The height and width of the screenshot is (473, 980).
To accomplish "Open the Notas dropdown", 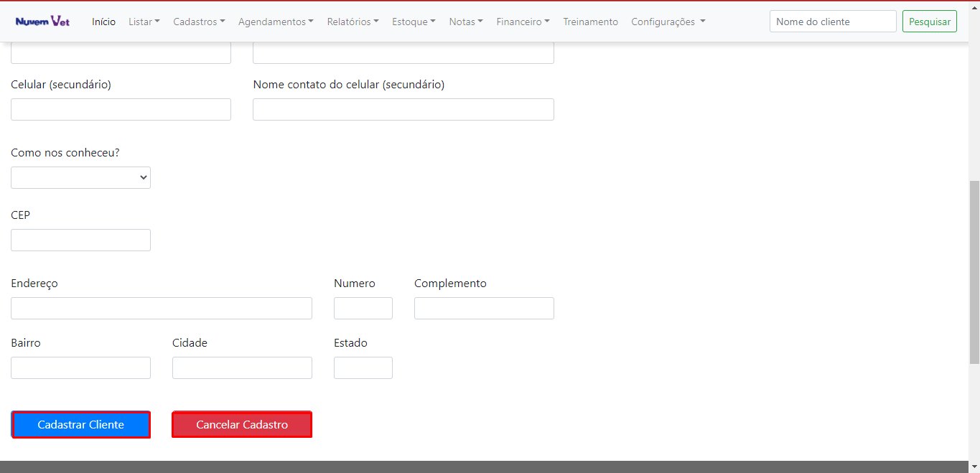I will 465,22.
